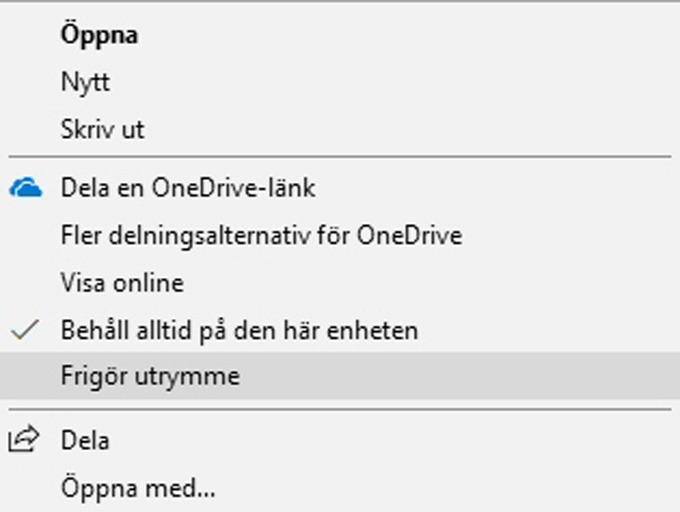Click the Dela menu entry label
Image resolution: width=680 pixels, height=512 pixels.
pos(85,440)
